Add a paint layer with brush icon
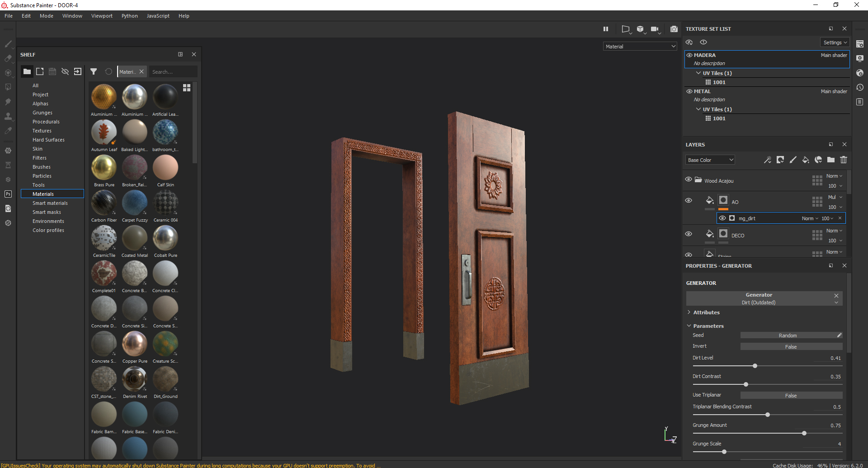Image resolution: width=868 pixels, height=468 pixels. [793, 160]
